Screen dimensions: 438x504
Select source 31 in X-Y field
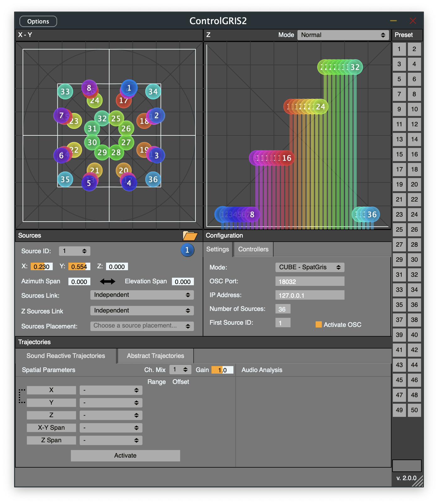tap(92, 129)
